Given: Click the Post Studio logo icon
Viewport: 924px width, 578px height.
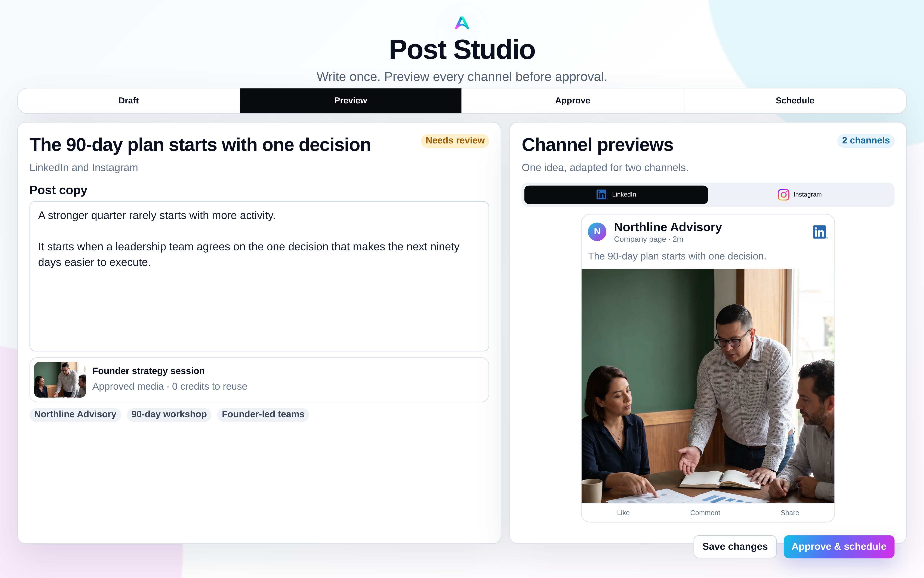Looking at the screenshot, I should (462, 23).
